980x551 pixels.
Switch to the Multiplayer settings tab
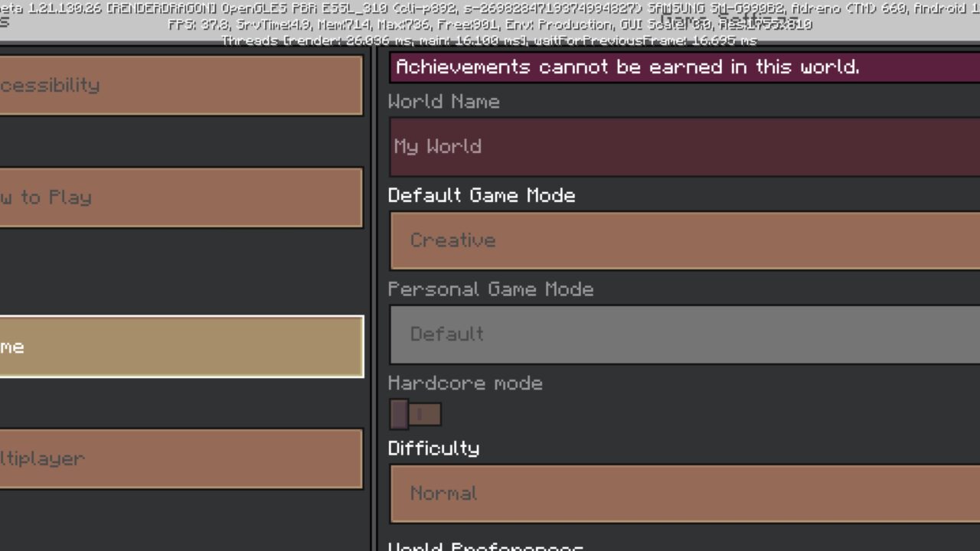click(x=181, y=458)
